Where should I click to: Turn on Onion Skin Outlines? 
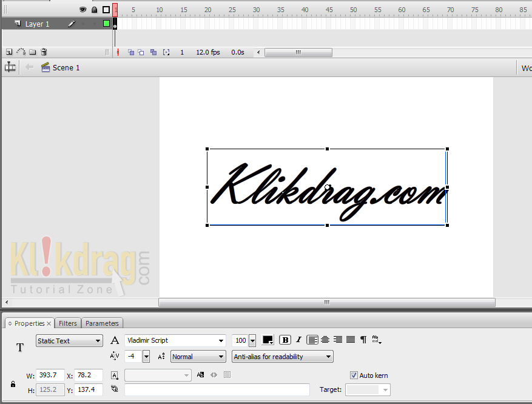[141, 52]
